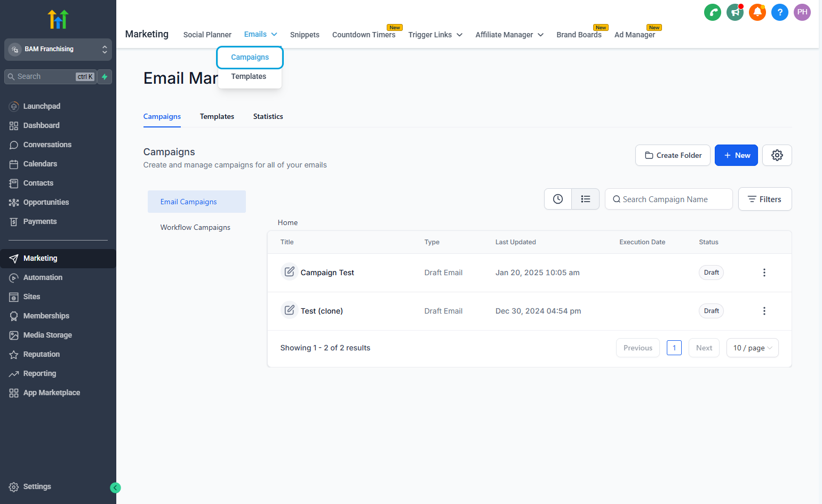Expand the Affiliate Manager dropdown
The height and width of the screenshot is (504, 822).
click(x=509, y=35)
